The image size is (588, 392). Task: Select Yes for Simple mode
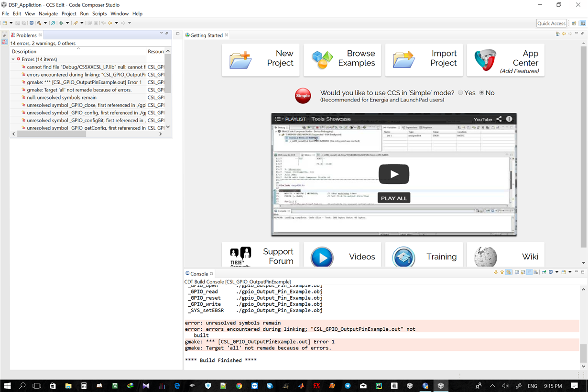[x=460, y=93]
